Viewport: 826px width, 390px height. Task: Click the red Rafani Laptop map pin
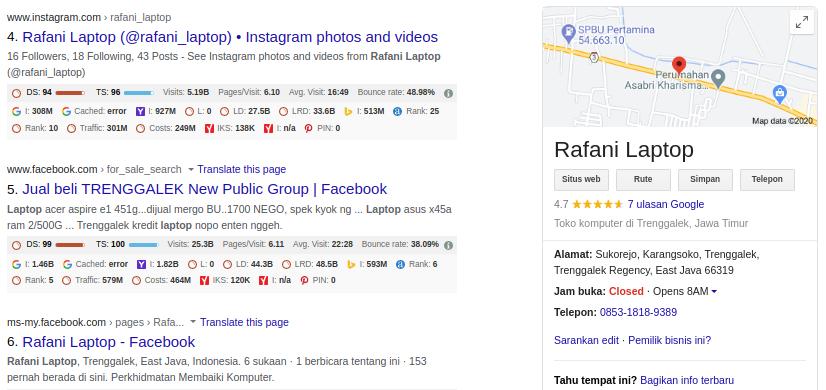click(679, 64)
